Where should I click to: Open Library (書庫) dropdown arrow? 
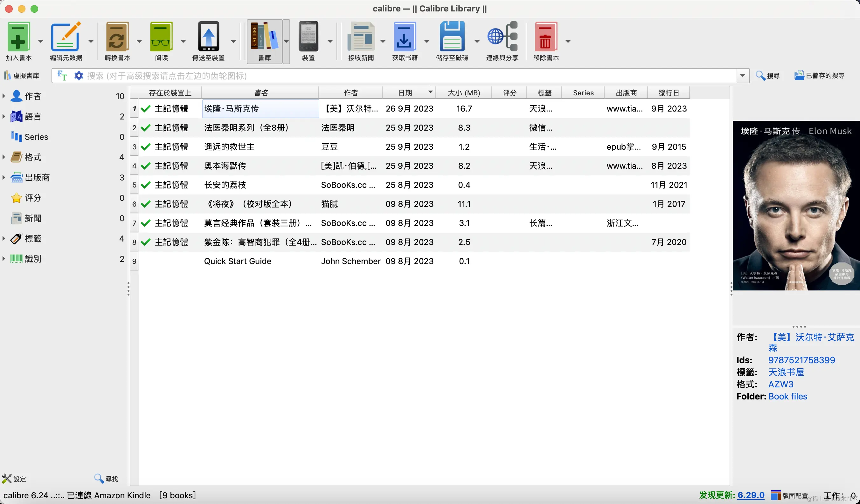click(286, 42)
